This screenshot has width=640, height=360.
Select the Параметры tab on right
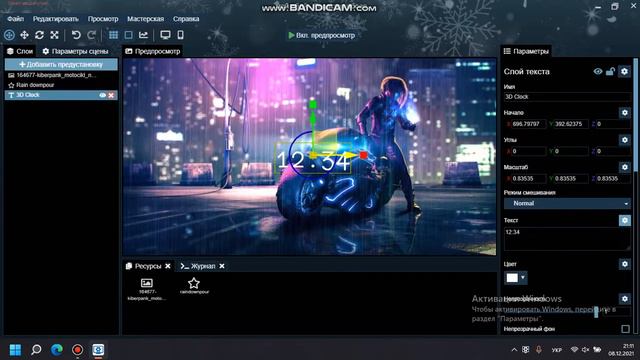526,51
